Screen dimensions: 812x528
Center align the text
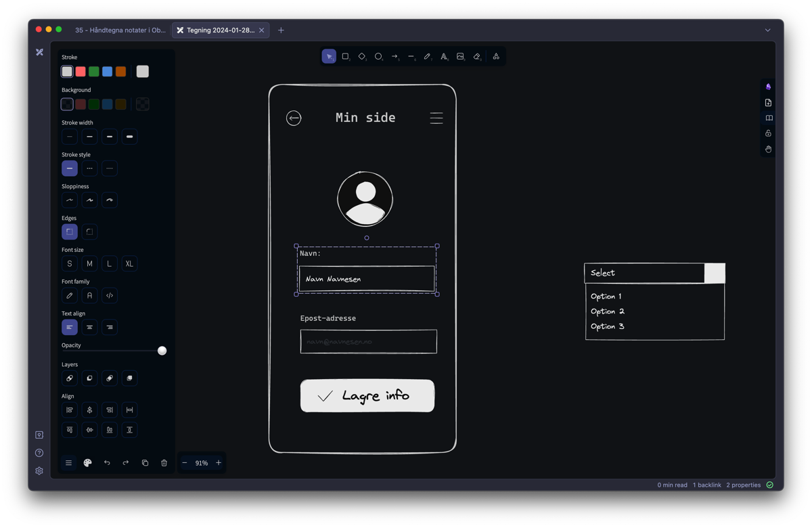point(89,328)
